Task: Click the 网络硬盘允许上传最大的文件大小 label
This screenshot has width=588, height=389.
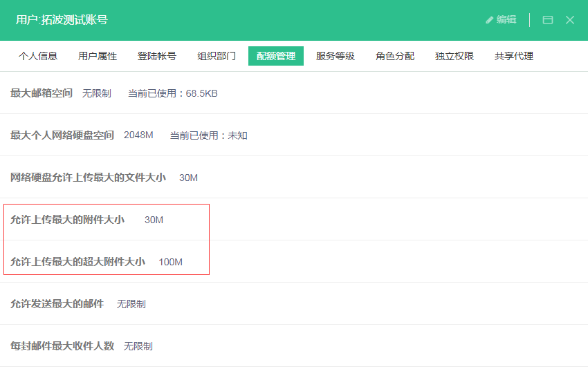Action: pyautogui.click(x=88, y=178)
